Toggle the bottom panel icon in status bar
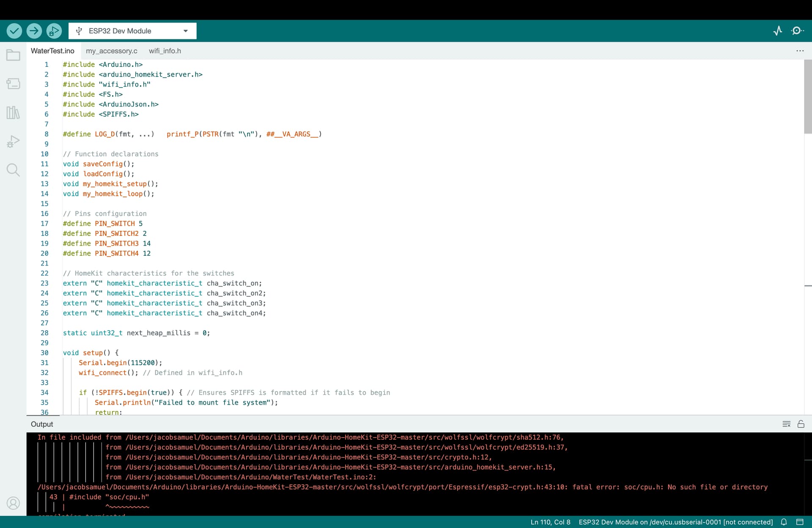 [800, 522]
